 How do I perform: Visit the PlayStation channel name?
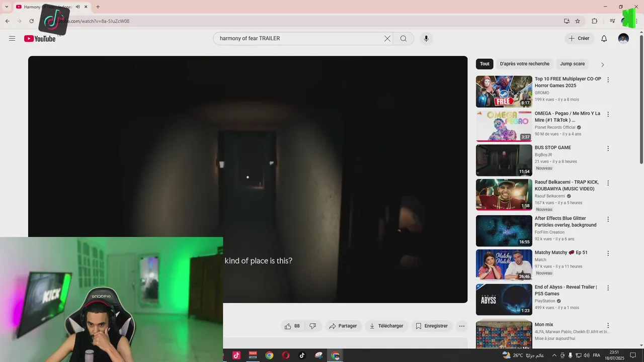[x=545, y=301]
